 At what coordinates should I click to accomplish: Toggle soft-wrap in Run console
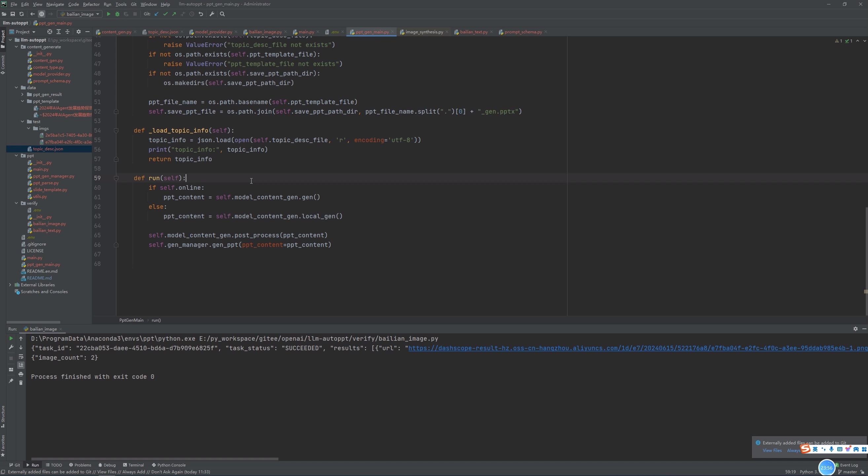[x=21, y=357]
